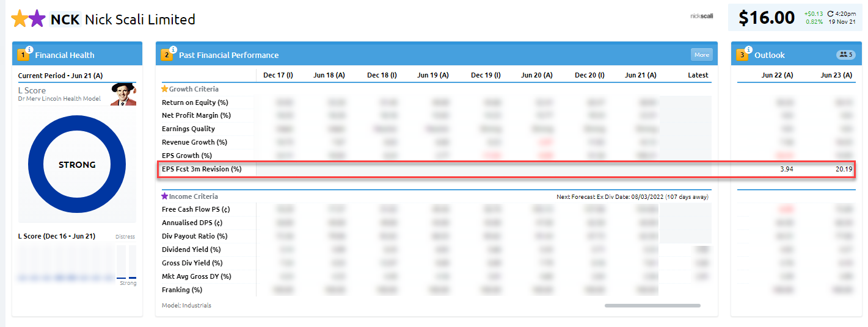The height and width of the screenshot is (327, 868).
Task: Select the Jun 19 (A) column header
Action: pyautogui.click(x=433, y=75)
